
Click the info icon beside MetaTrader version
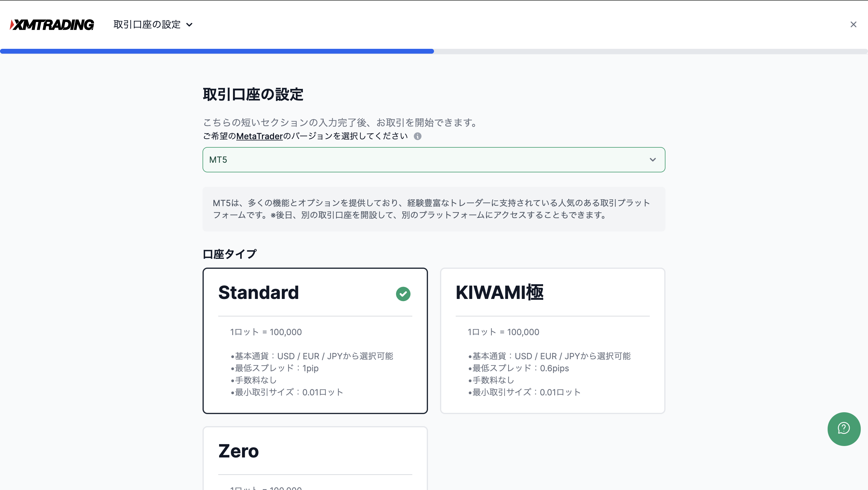pyautogui.click(x=417, y=136)
